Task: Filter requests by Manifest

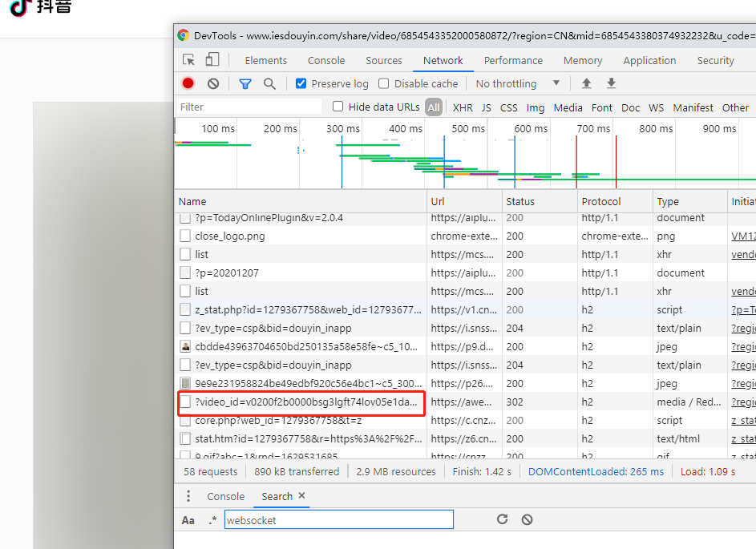Action: click(693, 107)
